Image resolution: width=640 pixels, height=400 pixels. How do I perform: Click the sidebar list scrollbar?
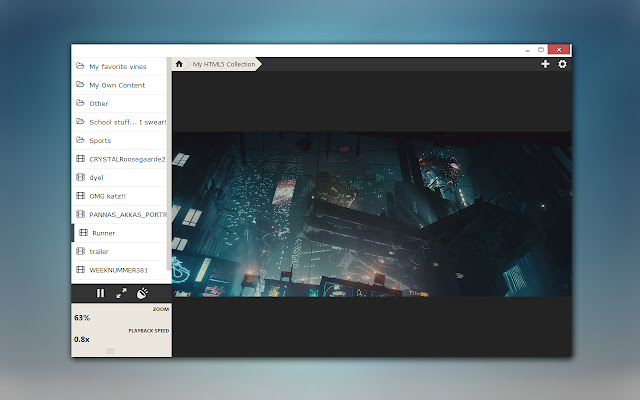pos(169,163)
